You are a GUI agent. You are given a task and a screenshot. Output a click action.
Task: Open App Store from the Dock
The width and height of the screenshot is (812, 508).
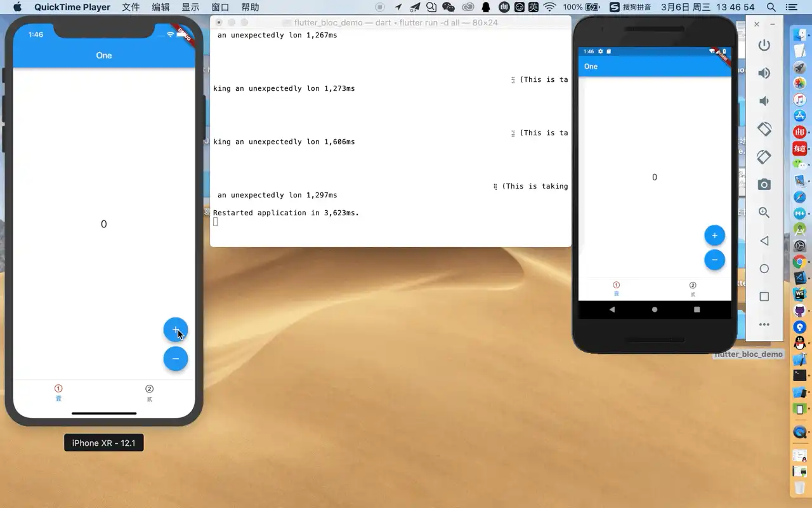point(800,116)
